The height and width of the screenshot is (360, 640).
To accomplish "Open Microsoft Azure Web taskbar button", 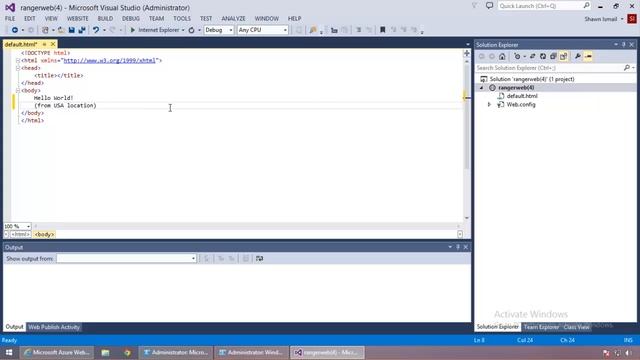I will pyautogui.click(x=57, y=353).
